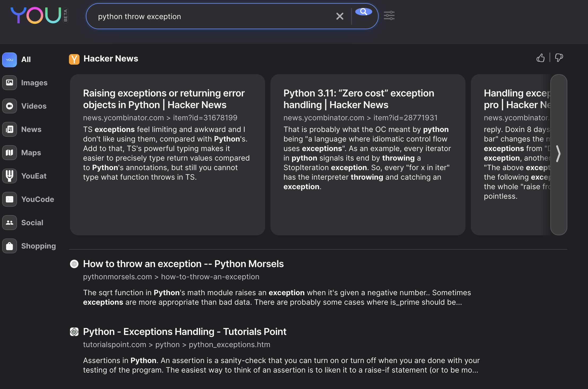Image resolution: width=588 pixels, height=389 pixels.
Task: Click the YOU logo
Action: pyautogui.click(x=36, y=15)
